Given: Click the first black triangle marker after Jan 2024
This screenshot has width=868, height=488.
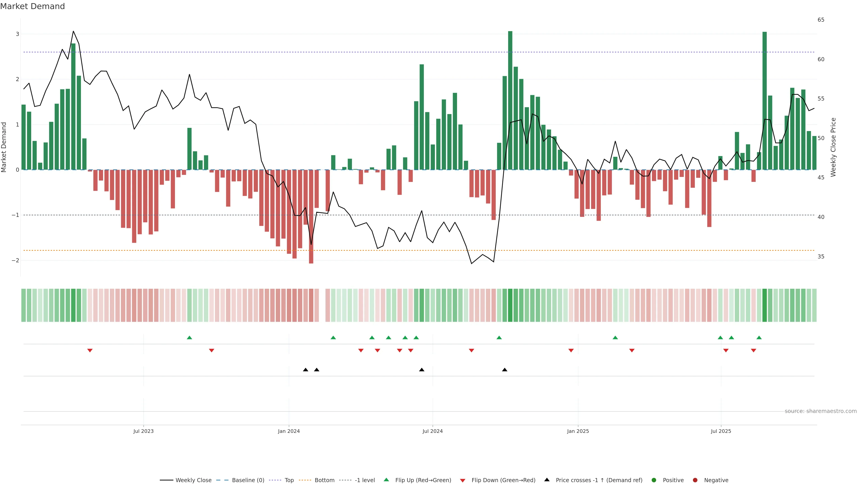Looking at the screenshot, I should click(306, 370).
